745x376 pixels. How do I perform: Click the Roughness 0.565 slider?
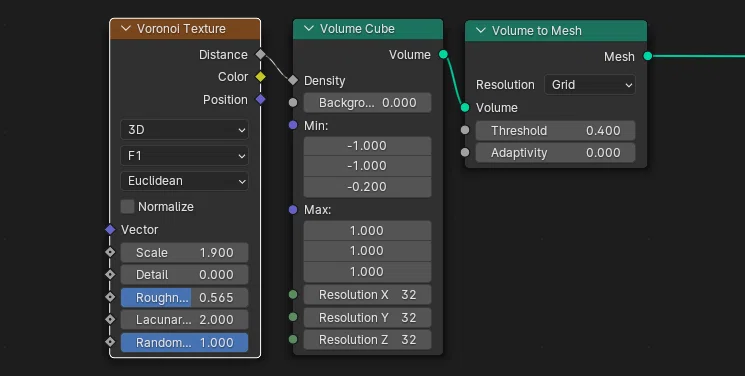coord(184,298)
